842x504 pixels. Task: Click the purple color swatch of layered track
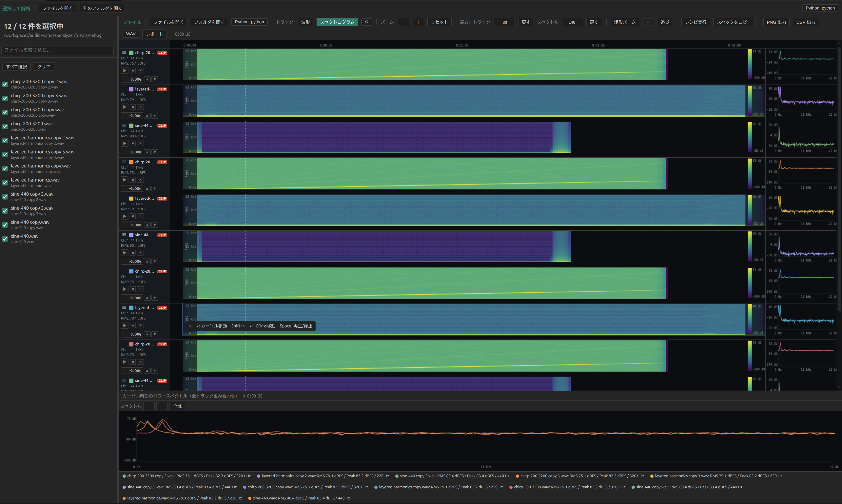tap(131, 89)
